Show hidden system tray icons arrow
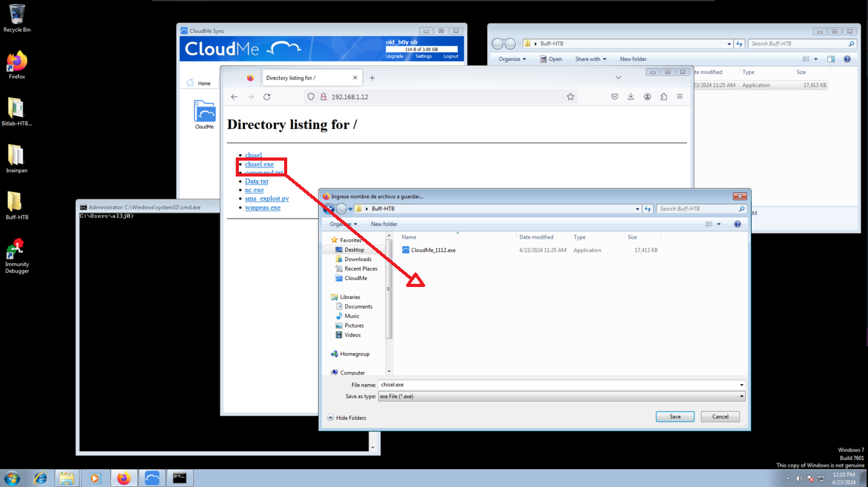Viewport: 868px width, 487px height. click(x=789, y=478)
